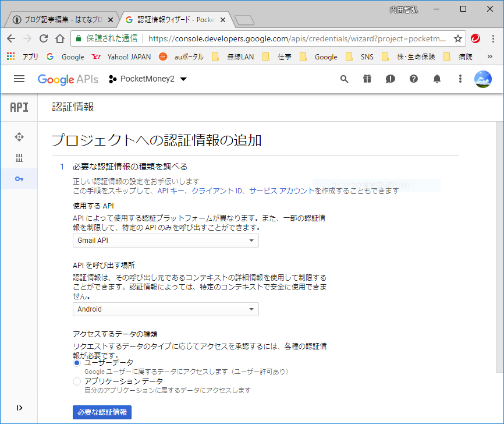Open the console three-dot settings menu
This screenshot has height=424, width=504.
click(460, 79)
